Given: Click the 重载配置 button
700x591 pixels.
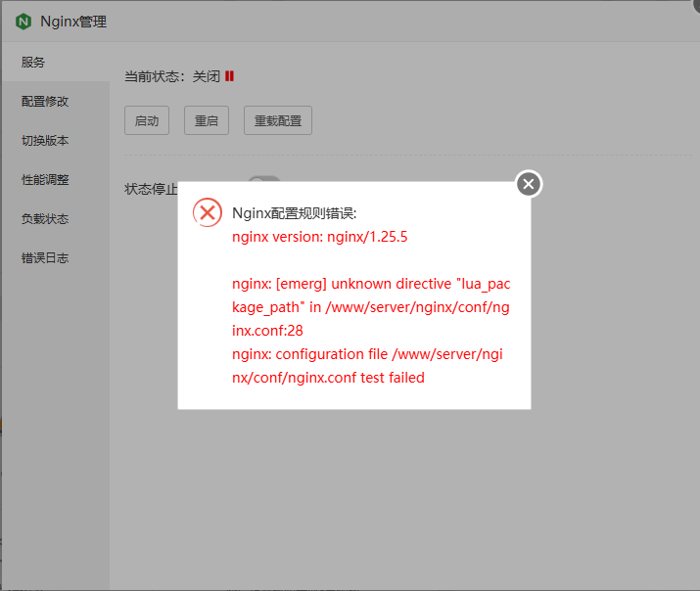Looking at the screenshot, I should [x=278, y=120].
